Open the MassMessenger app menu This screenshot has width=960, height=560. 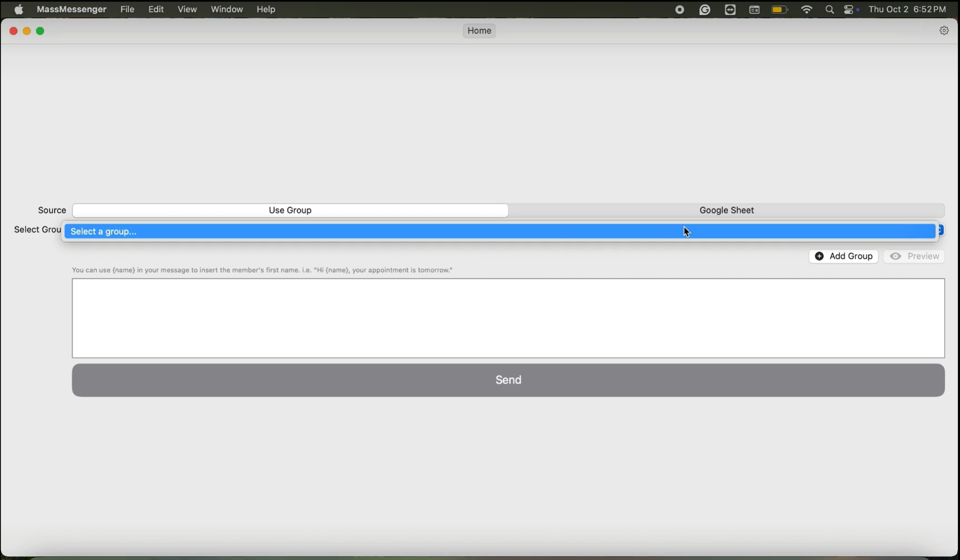coord(71,9)
